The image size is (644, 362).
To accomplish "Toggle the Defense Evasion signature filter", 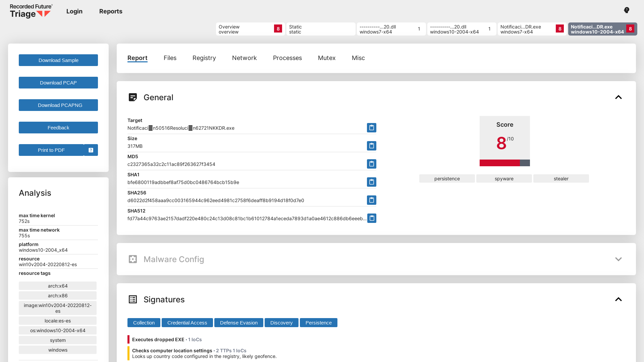I will 238,322.
